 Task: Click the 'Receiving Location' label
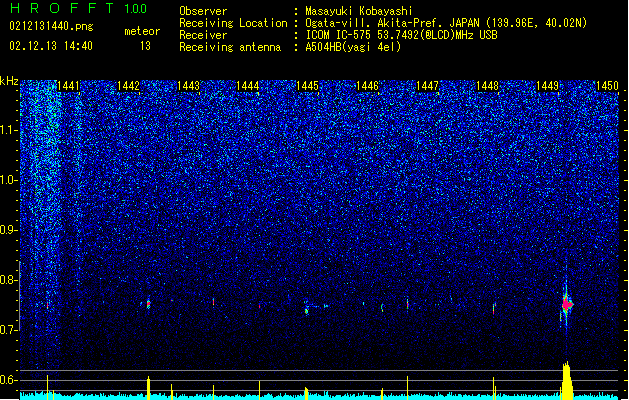coord(233,23)
